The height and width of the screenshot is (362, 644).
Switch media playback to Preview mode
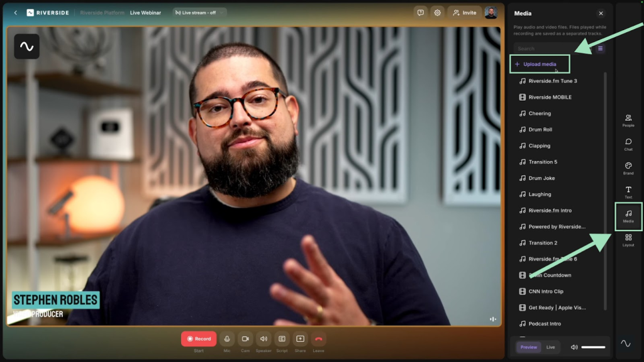[528, 347]
